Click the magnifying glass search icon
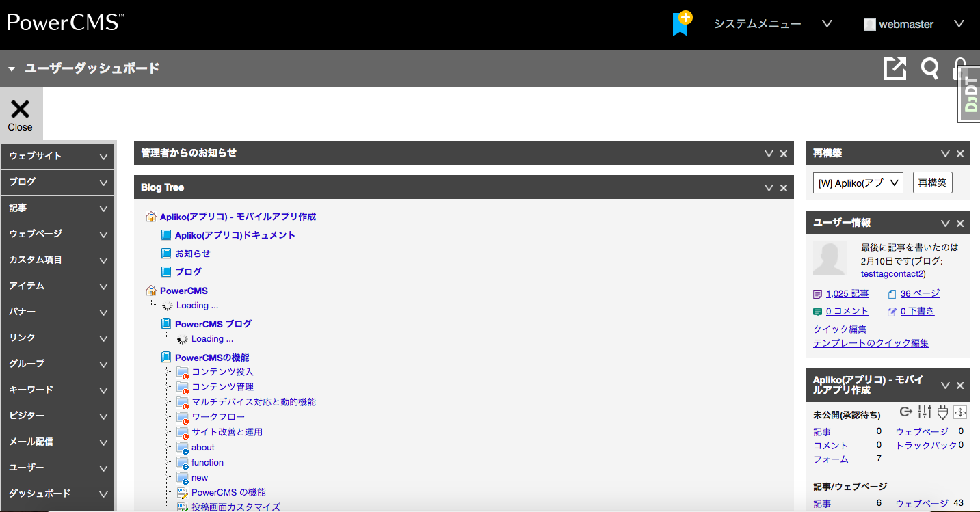 929,68
